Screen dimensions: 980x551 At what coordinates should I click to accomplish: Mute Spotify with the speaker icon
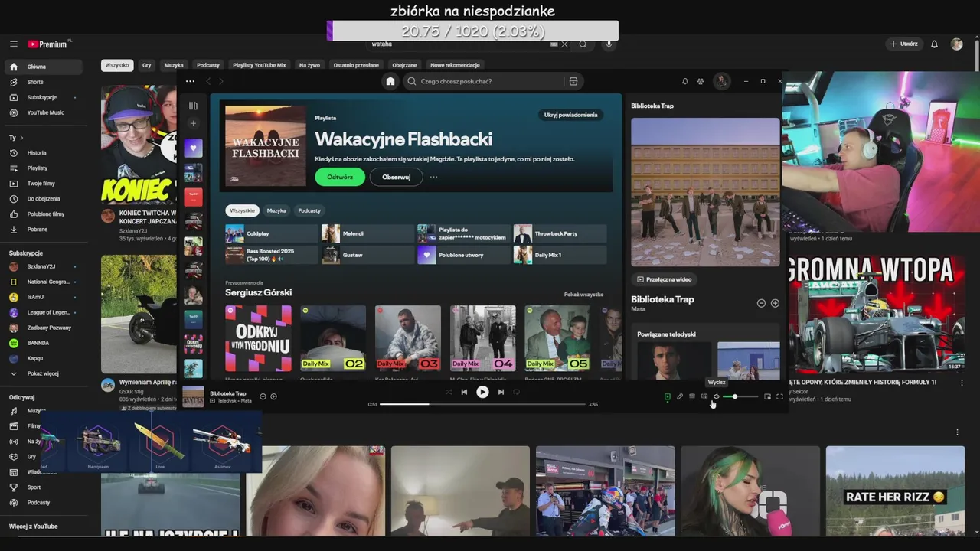[x=717, y=396]
